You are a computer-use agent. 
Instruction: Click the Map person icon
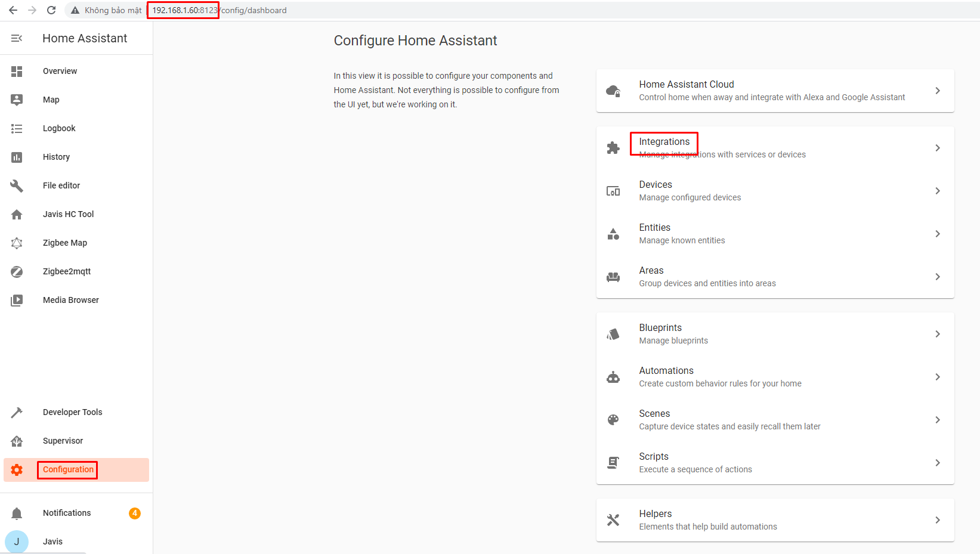17,100
